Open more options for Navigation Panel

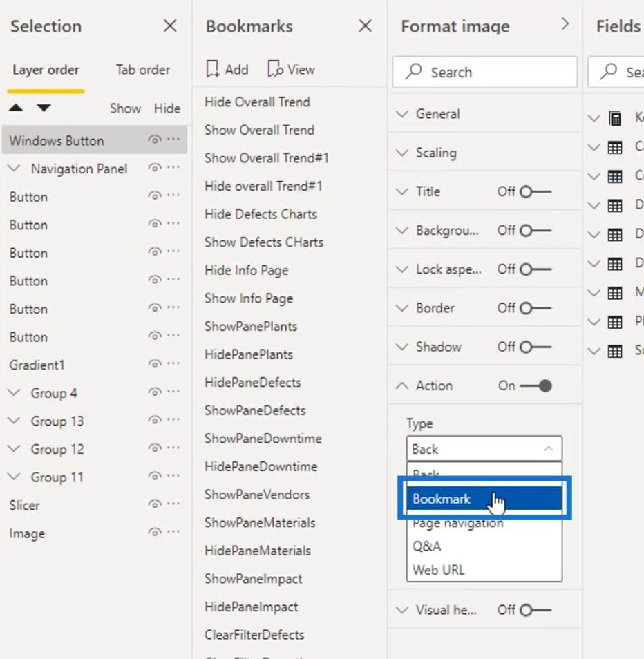pos(173,168)
